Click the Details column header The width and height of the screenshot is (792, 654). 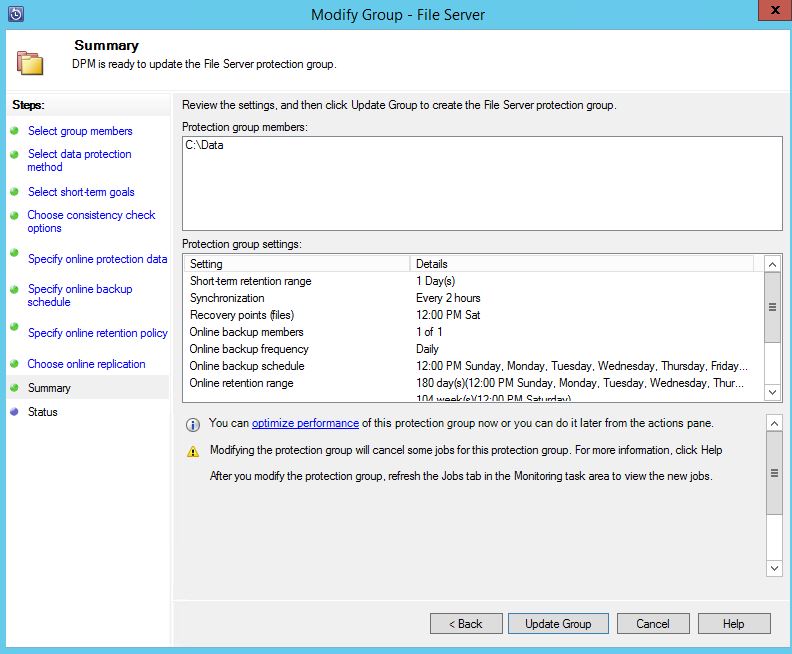582,264
